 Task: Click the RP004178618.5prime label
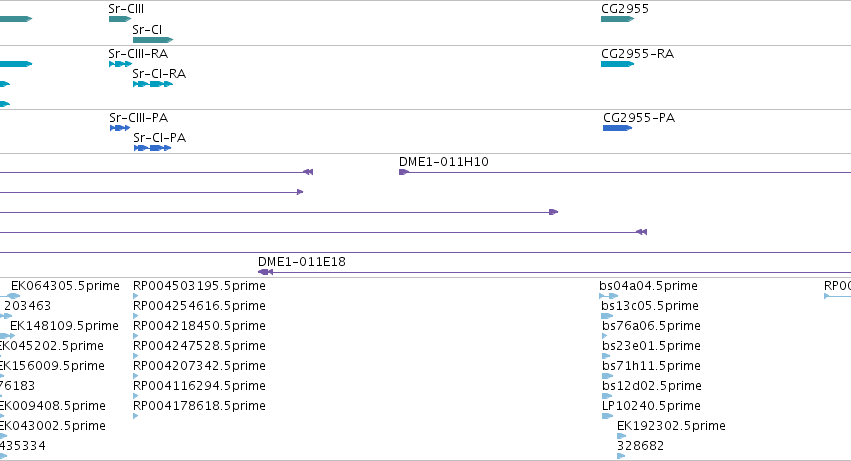pos(199,406)
